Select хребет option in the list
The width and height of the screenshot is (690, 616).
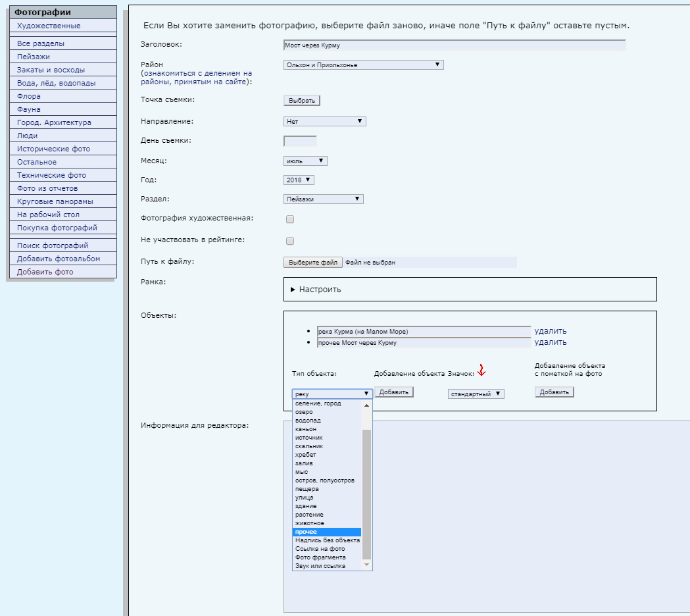[x=327, y=454]
